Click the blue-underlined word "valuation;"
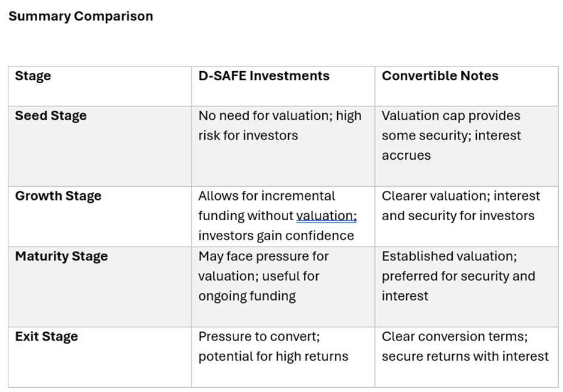 326,215
